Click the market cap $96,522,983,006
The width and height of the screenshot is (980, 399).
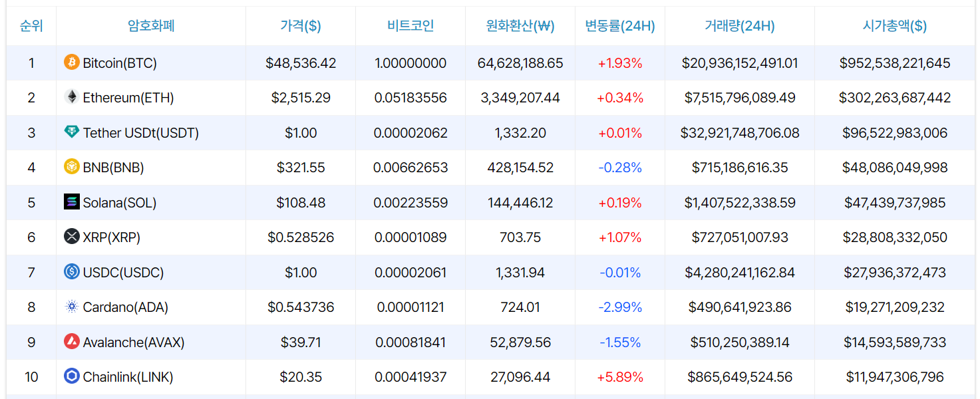[x=895, y=133]
